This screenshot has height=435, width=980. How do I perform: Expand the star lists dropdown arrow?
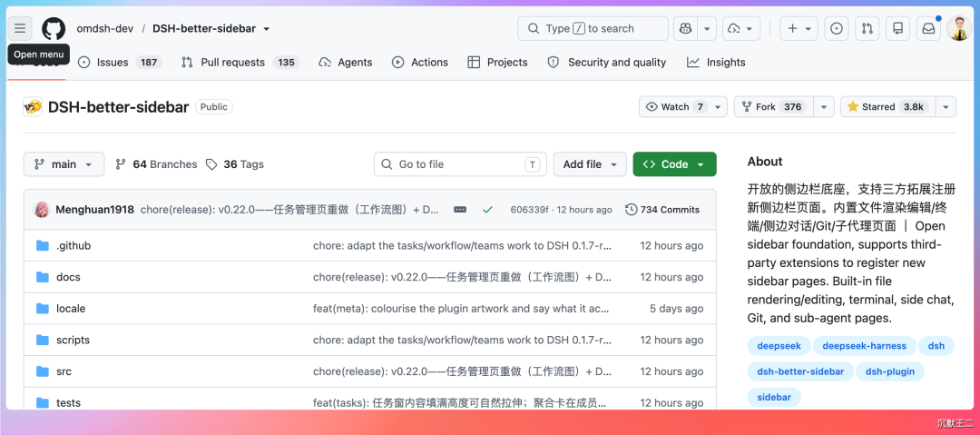pos(946,107)
